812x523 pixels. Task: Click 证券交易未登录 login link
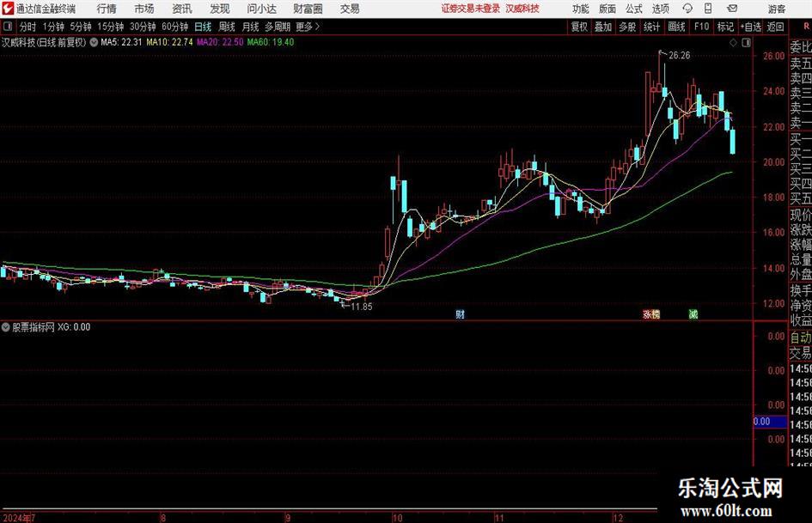point(471,9)
